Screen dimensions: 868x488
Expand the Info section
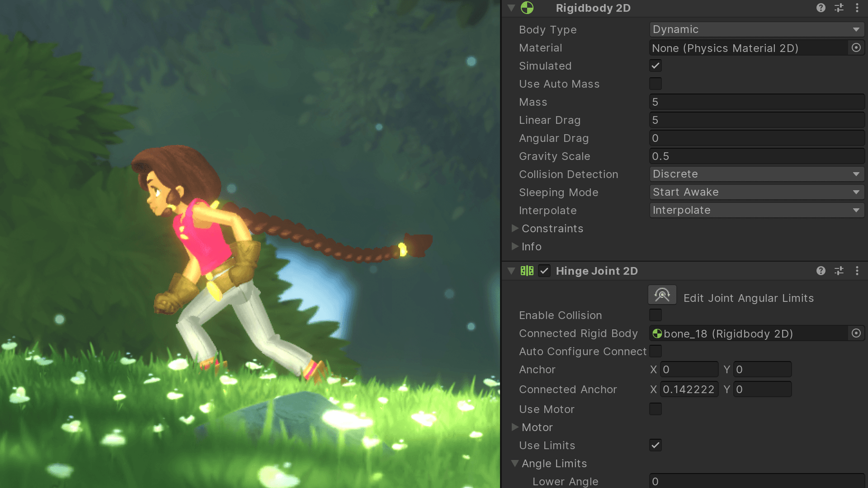coord(515,246)
